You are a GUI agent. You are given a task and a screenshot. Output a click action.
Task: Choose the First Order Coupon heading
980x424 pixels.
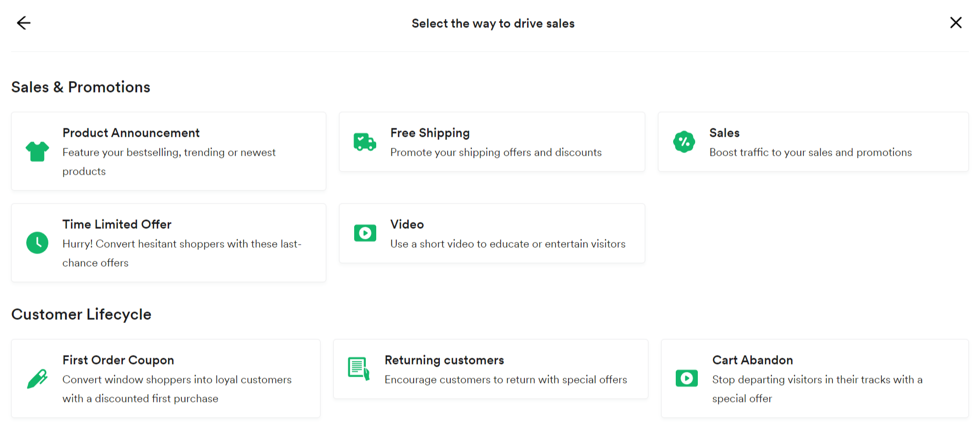[x=118, y=360]
